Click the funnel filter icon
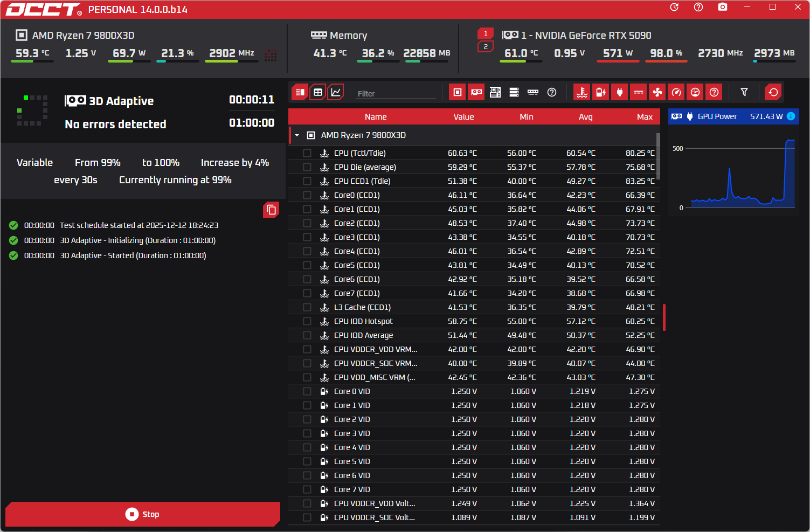This screenshot has width=810, height=532. click(744, 92)
